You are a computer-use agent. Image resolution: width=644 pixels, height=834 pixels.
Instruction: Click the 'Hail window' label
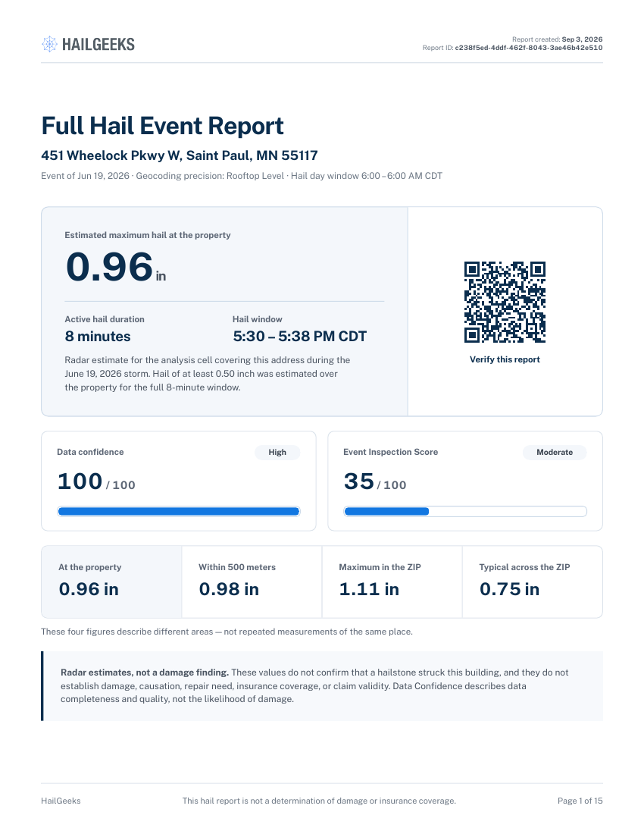(x=258, y=319)
